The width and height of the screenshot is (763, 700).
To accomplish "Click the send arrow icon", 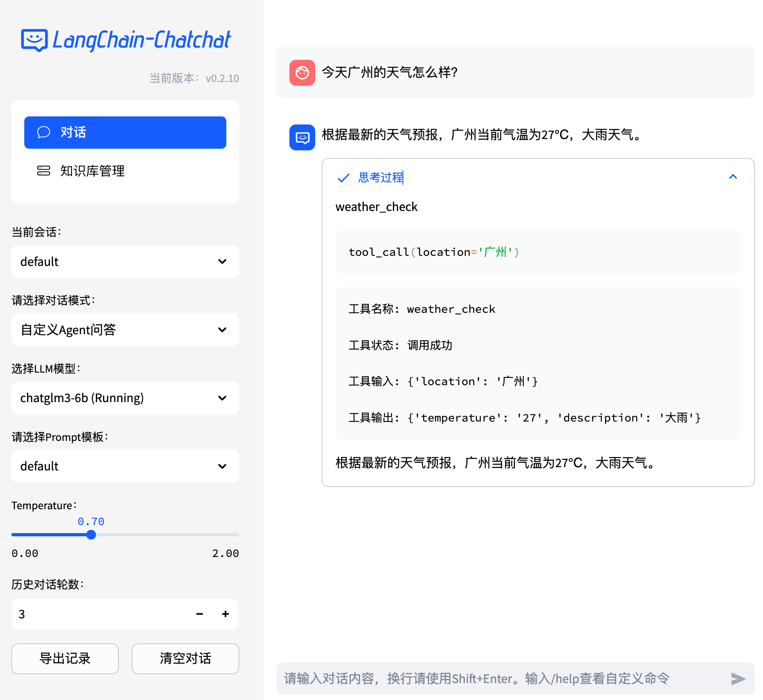I will coord(738,679).
